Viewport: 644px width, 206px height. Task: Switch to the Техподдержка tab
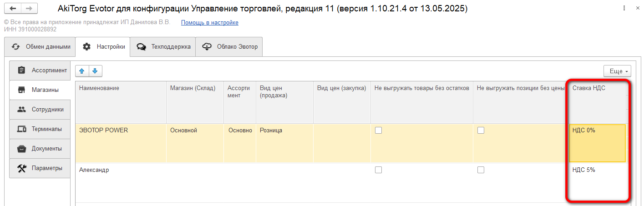point(163,47)
